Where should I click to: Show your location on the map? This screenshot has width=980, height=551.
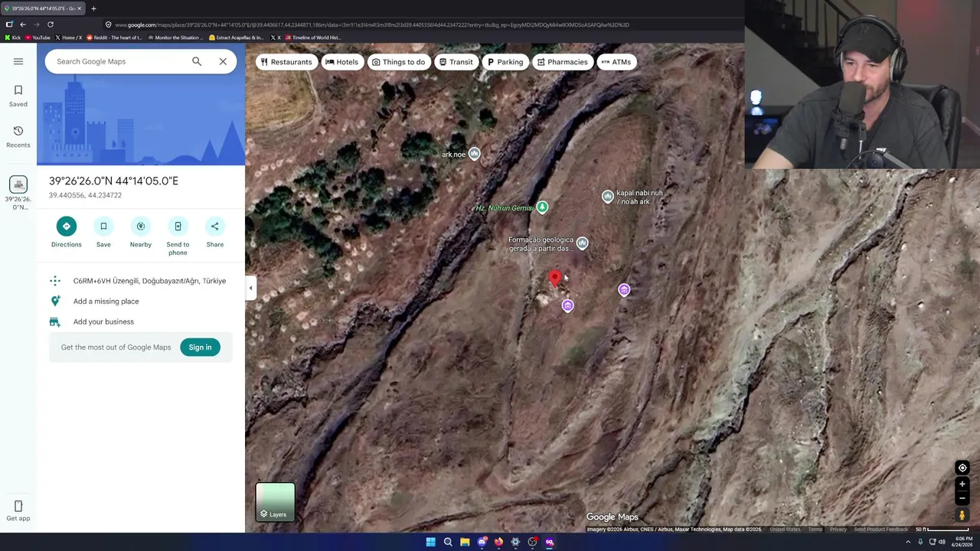click(962, 468)
